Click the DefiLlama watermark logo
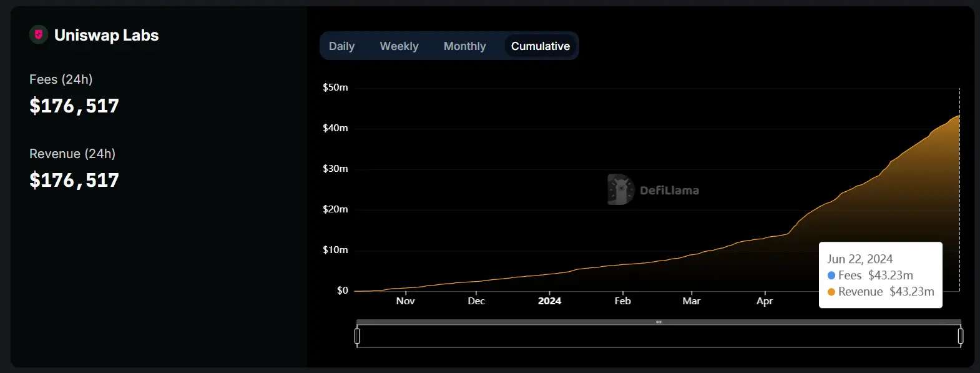980x373 pixels. (x=620, y=189)
